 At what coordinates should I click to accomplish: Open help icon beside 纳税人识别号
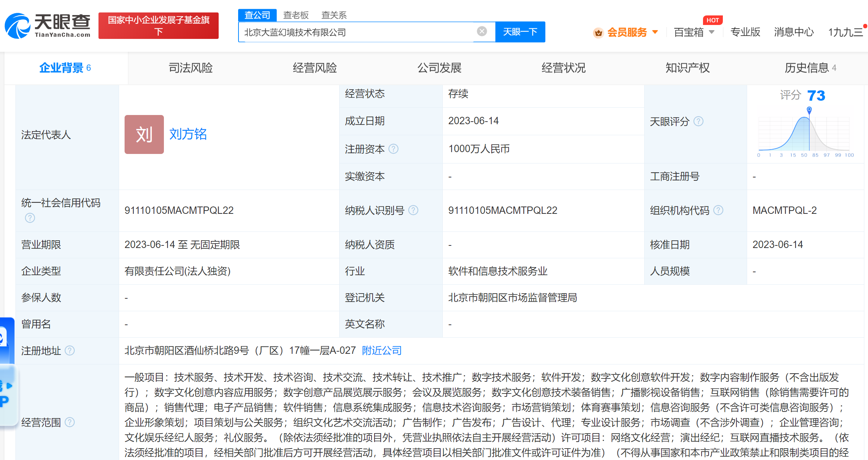(413, 210)
